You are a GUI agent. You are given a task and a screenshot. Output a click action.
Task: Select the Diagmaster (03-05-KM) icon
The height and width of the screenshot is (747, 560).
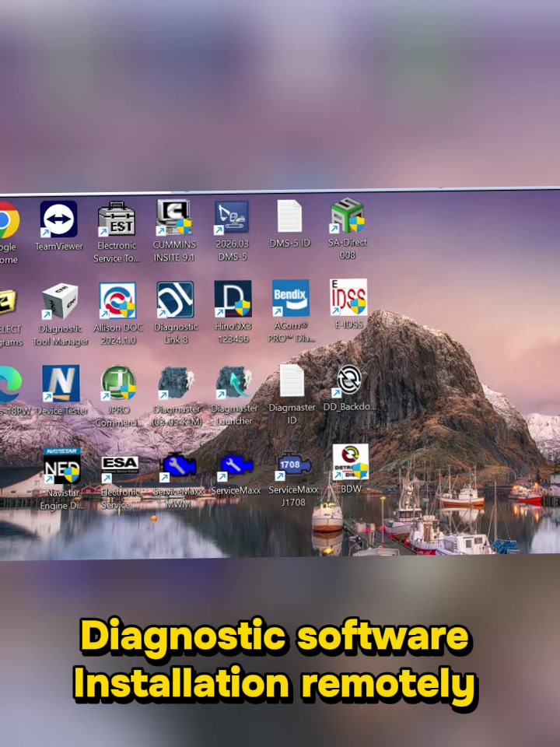pos(177,382)
